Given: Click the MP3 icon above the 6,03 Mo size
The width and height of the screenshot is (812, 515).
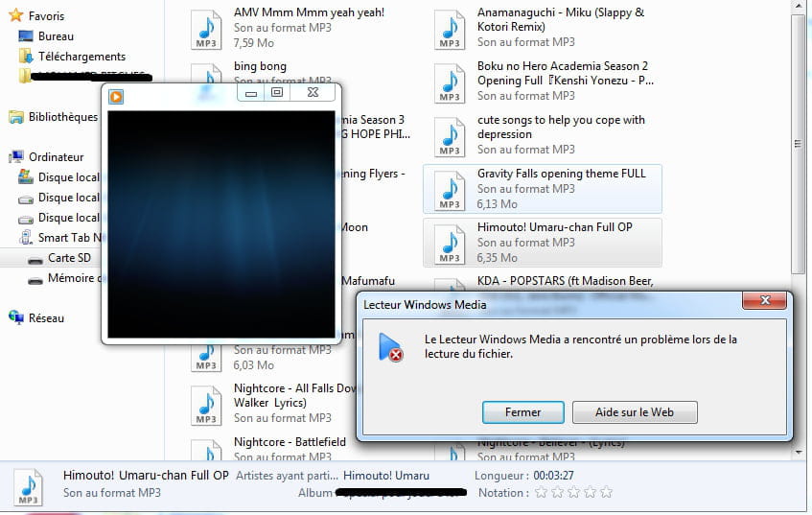Looking at the screenshot, I should tap(206, 358).
